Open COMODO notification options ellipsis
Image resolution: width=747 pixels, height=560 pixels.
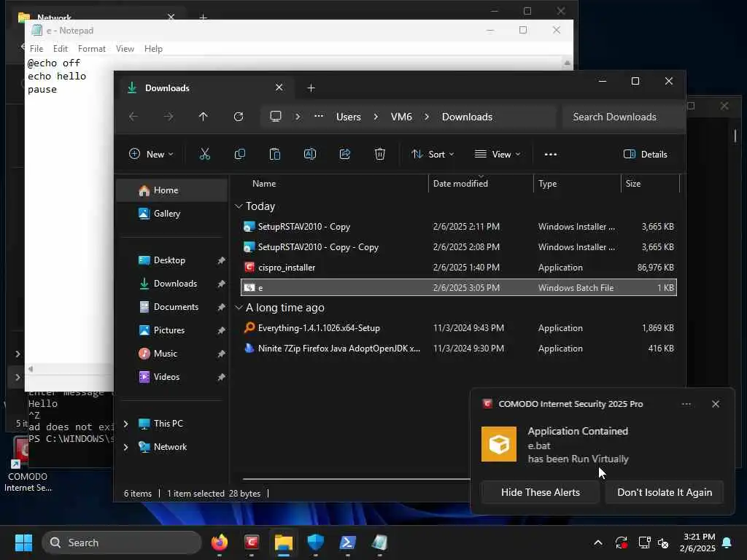point(686,404)
